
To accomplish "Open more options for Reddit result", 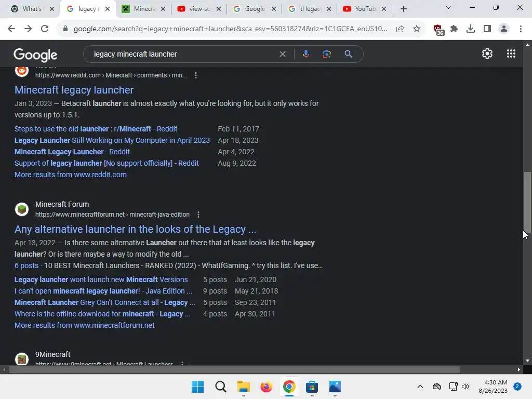I will (196, 75).
